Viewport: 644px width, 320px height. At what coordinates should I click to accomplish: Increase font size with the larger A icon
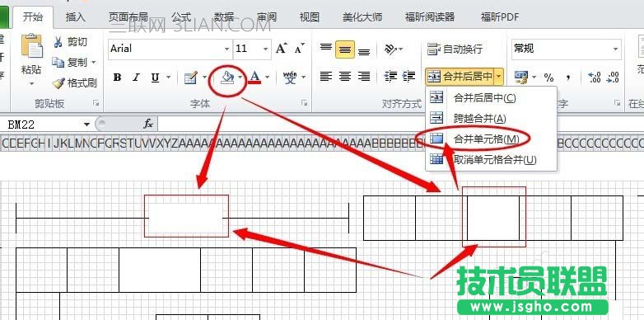[x=281, y=49]
